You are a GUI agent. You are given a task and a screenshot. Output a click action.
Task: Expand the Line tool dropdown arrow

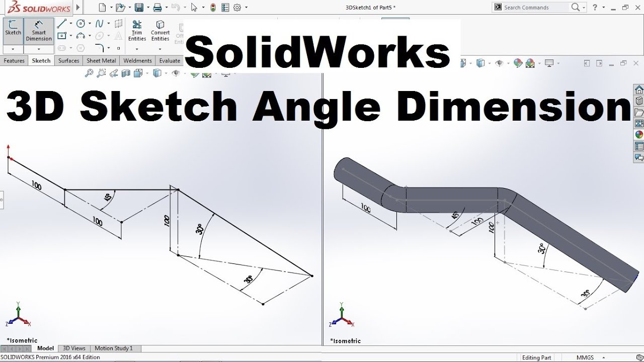point(70,24)
